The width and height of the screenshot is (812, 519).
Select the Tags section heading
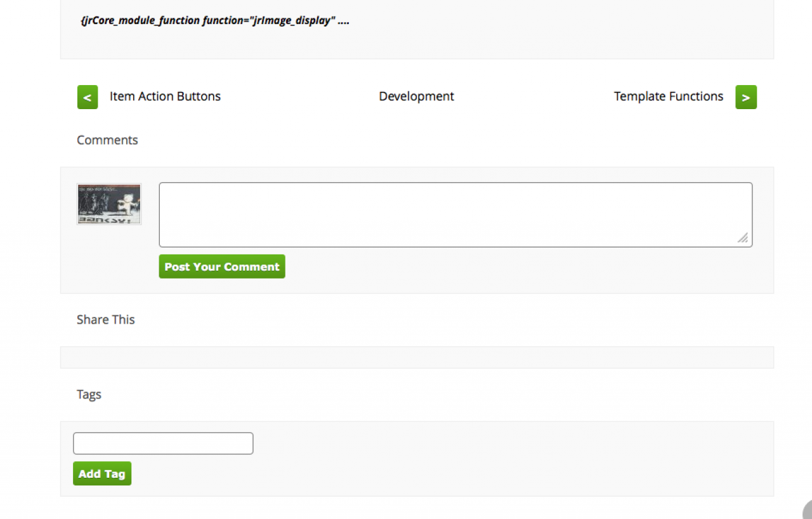(89, 395)
